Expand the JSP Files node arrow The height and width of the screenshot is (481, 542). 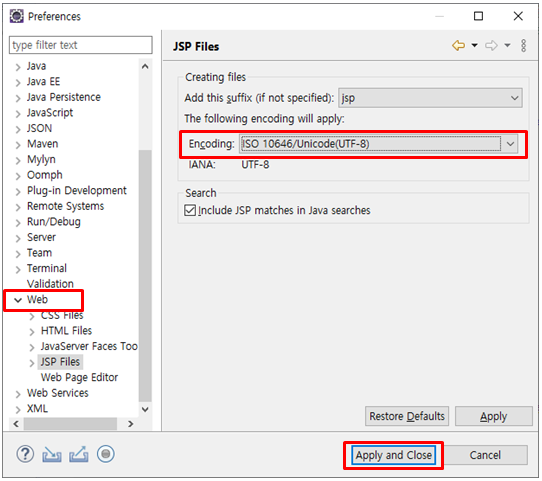click(32, 362)
